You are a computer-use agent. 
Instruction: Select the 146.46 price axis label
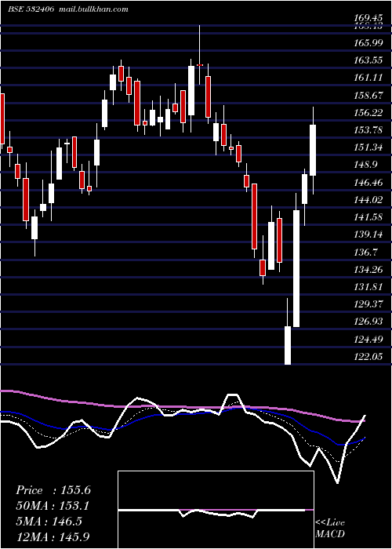(x=368, y=182)
